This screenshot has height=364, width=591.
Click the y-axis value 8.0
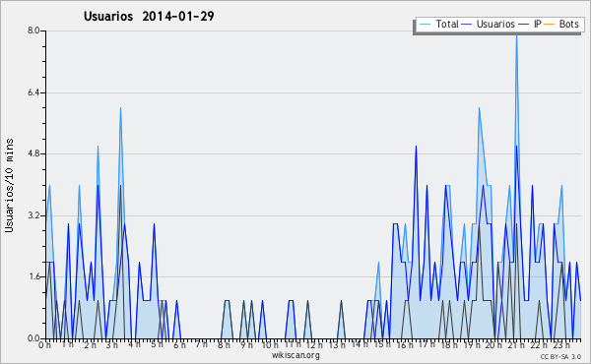click(x=33, y=30)
